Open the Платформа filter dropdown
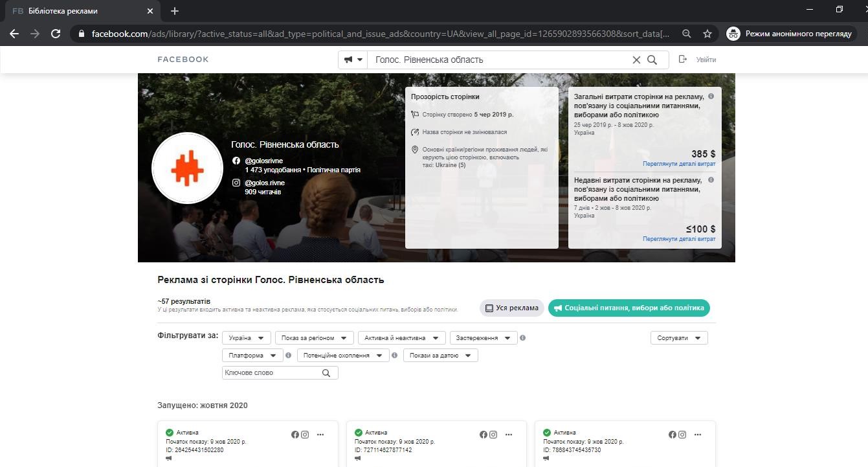868x467 pixels. click(x=252, y=356)
